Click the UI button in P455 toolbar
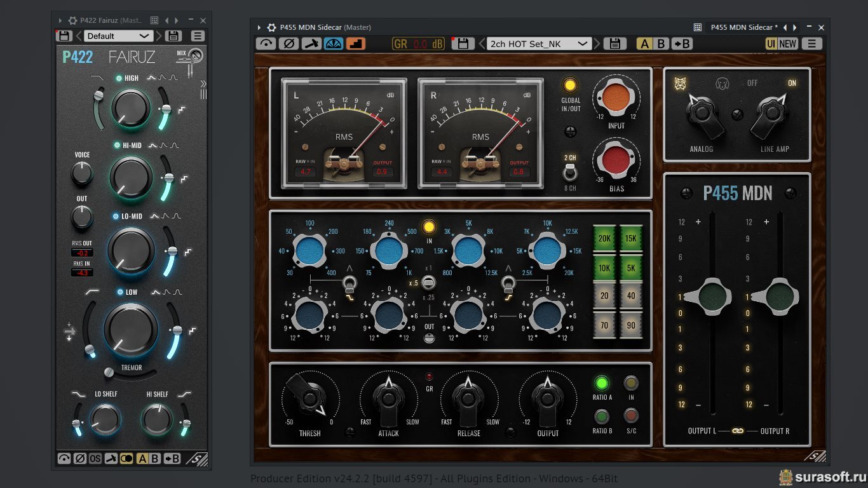Image resolution: width=868 pixels, height=488 pixels. 771,44
